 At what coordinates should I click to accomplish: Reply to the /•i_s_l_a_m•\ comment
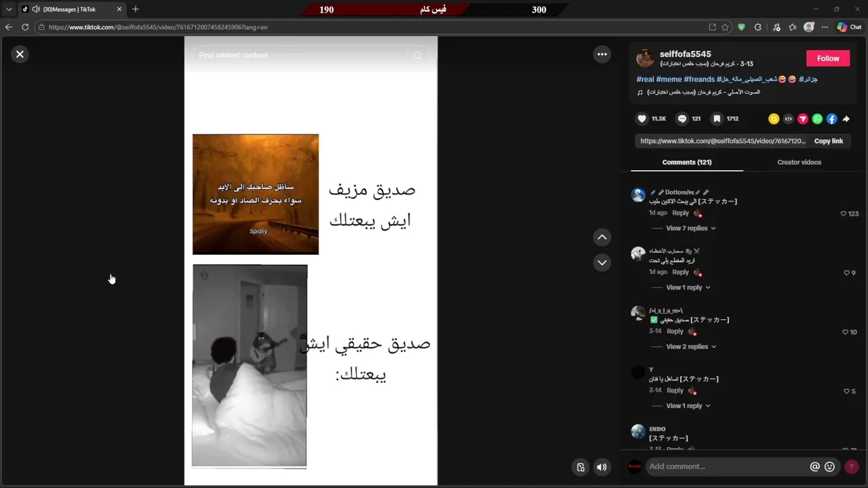tap(675, 331)
